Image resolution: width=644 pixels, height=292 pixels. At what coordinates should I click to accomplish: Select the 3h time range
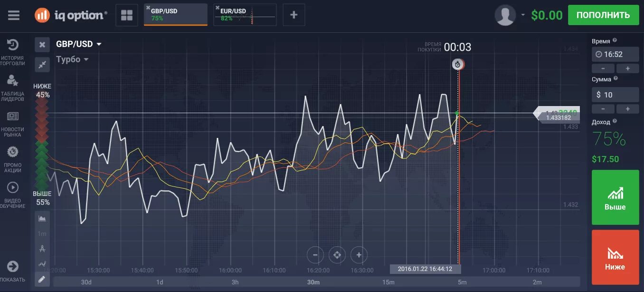235,282
